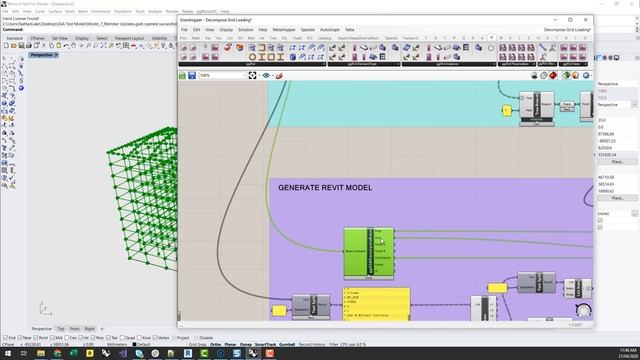Click the Paste clipboard icon in Rhino toolbar
Image resolution: width=640 pixels, height=360 pixels.
(59, 46)
